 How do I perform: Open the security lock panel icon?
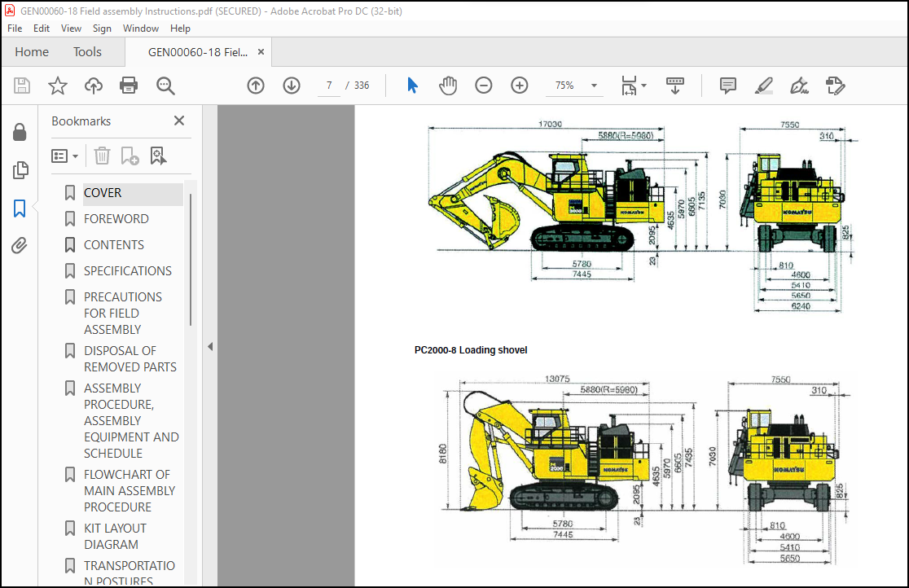(x=20, y=132)
